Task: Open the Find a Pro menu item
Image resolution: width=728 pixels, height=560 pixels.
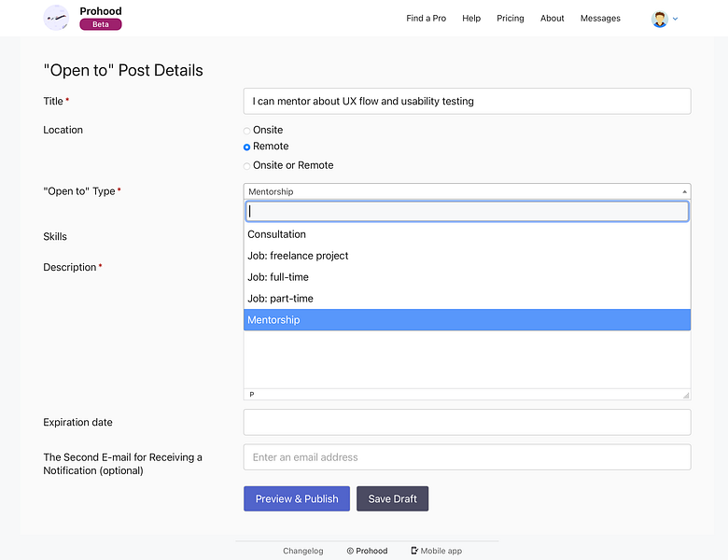Action: (x=426, y=18)
